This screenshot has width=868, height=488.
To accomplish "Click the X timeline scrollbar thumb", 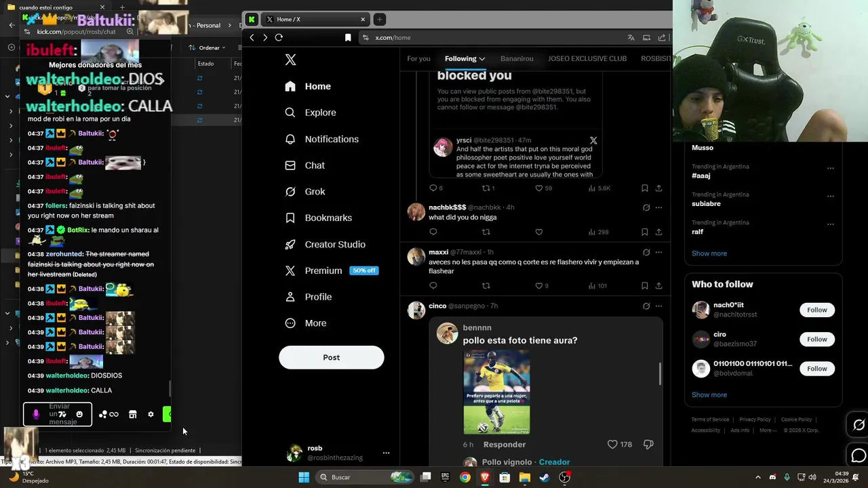I will tap(660, 373).
